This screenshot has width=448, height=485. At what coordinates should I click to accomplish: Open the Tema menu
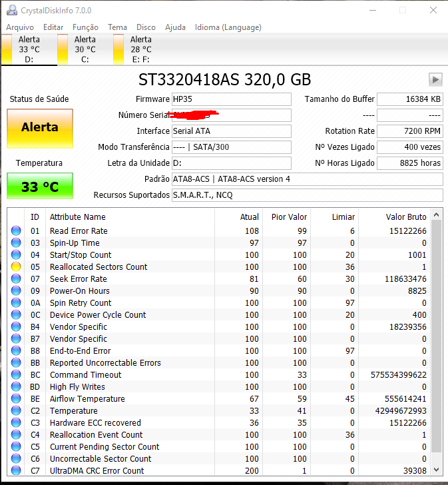117,27
